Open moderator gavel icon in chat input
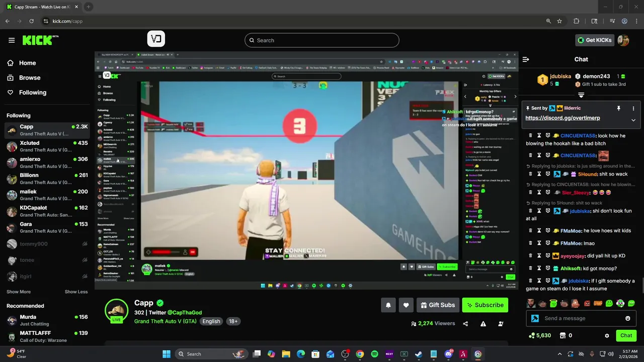The width and height of the screenshot is (644, 362). click(535, 318)
